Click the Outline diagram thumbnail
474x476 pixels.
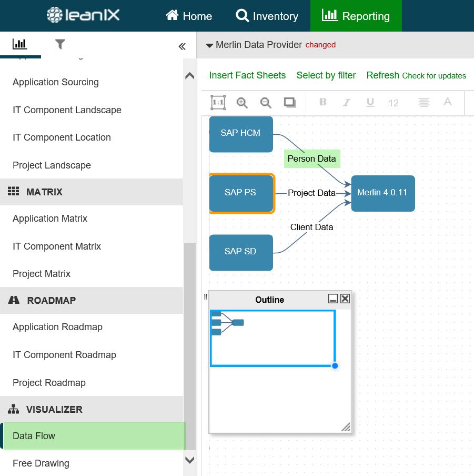coord(227,323)
